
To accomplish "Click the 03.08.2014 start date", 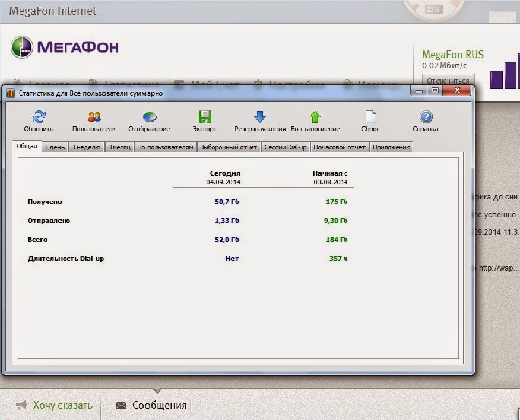I will click(330, 182).
